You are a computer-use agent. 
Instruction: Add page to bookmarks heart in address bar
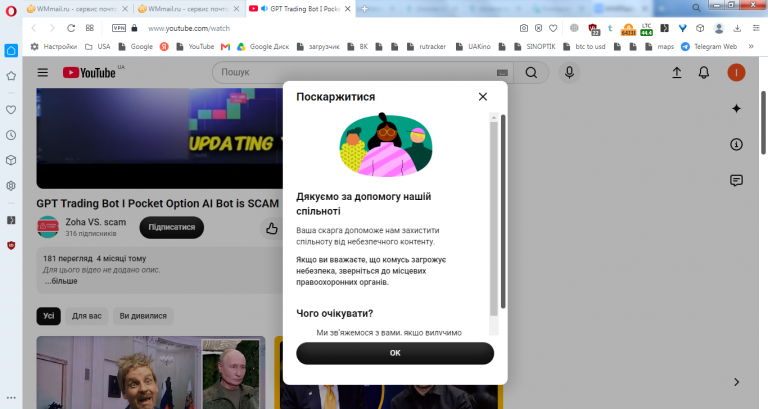[x=553, y=28]
